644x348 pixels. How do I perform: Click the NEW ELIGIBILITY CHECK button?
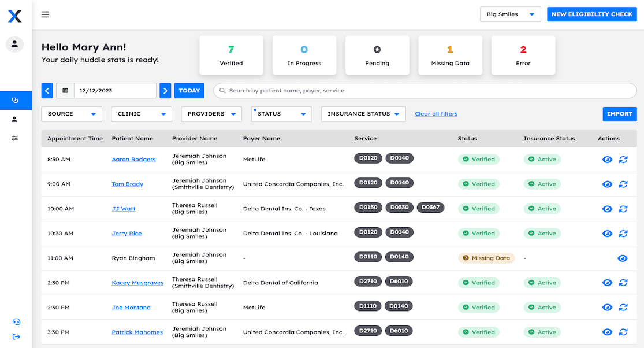point(591,14)
